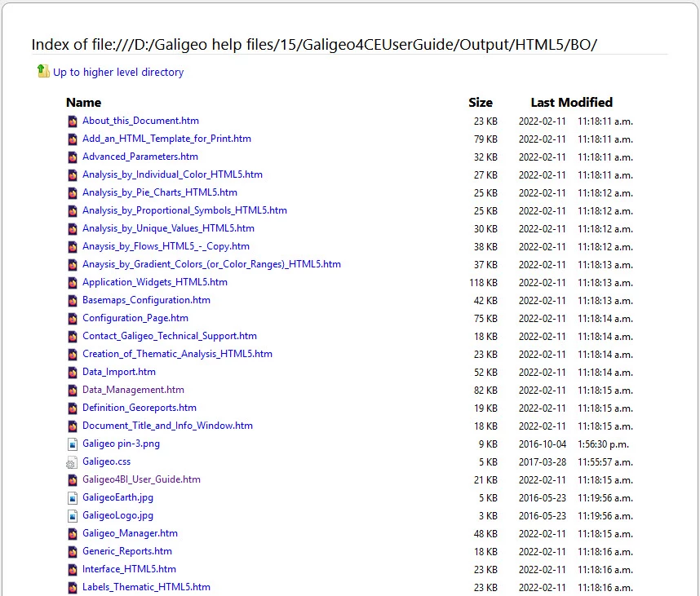
Task: Open GaligeoEarth.jpg image
Action: (117, 497)
